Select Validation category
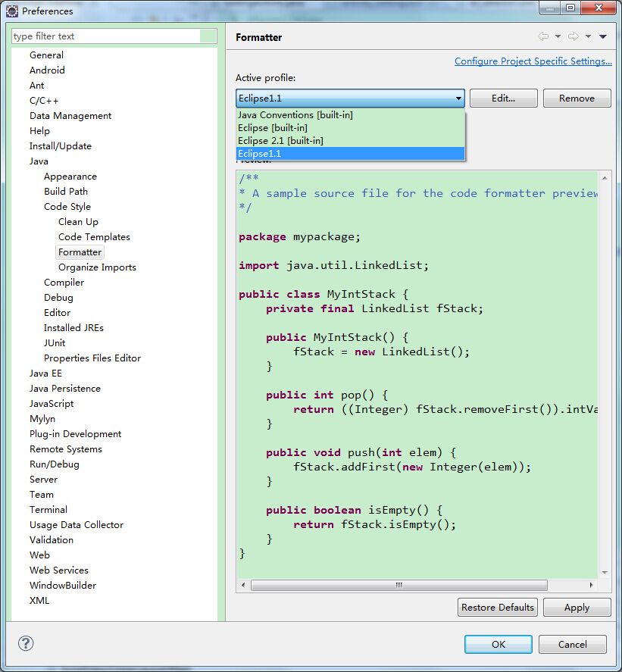 (x=51, y=540)
